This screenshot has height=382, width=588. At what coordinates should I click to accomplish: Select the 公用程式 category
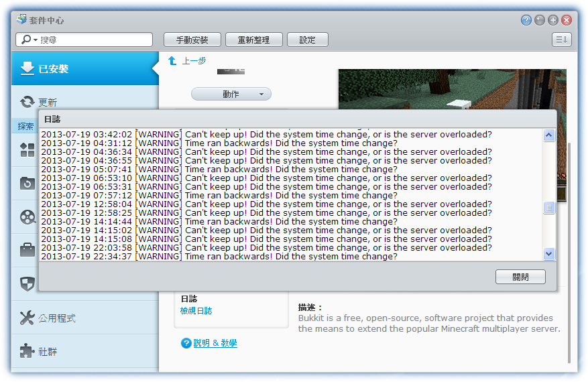point(85,318)
